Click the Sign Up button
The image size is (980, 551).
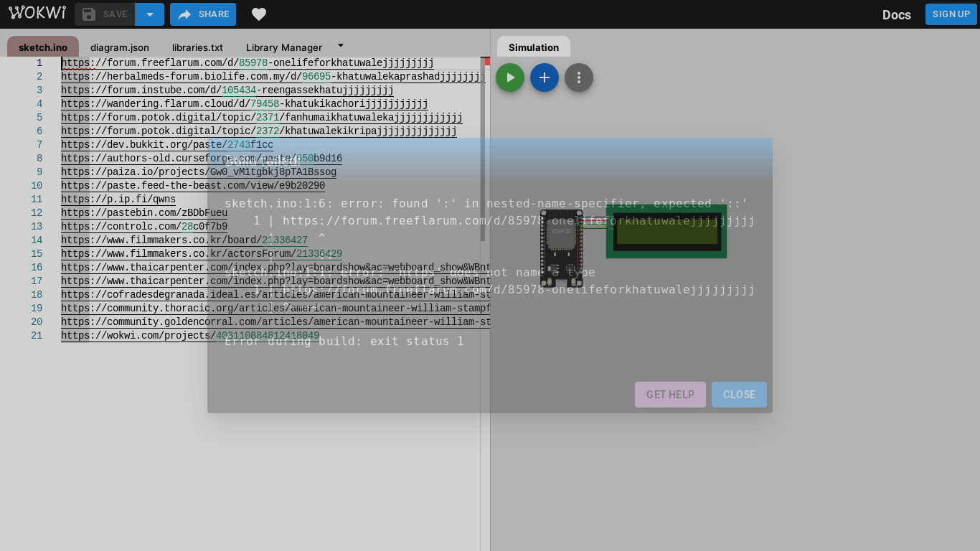tap(951, 14)
